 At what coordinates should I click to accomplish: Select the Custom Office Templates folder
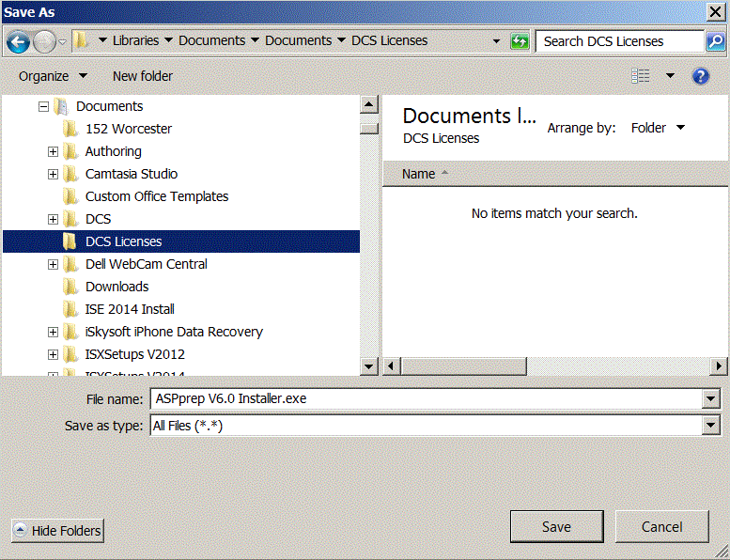(x=157, y=196)
